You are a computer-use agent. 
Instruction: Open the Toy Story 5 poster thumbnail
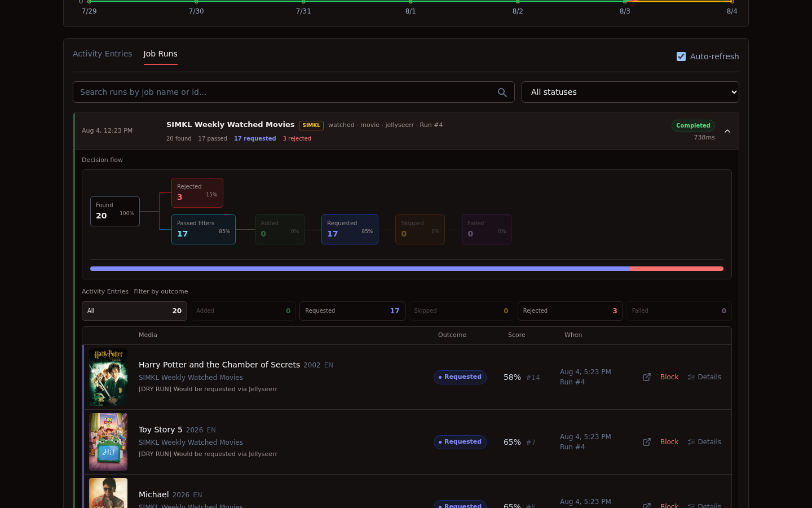point(108,442)
